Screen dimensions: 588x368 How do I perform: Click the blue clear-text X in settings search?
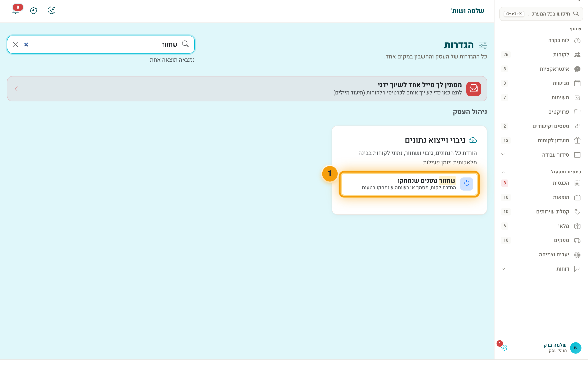[26, 45]
